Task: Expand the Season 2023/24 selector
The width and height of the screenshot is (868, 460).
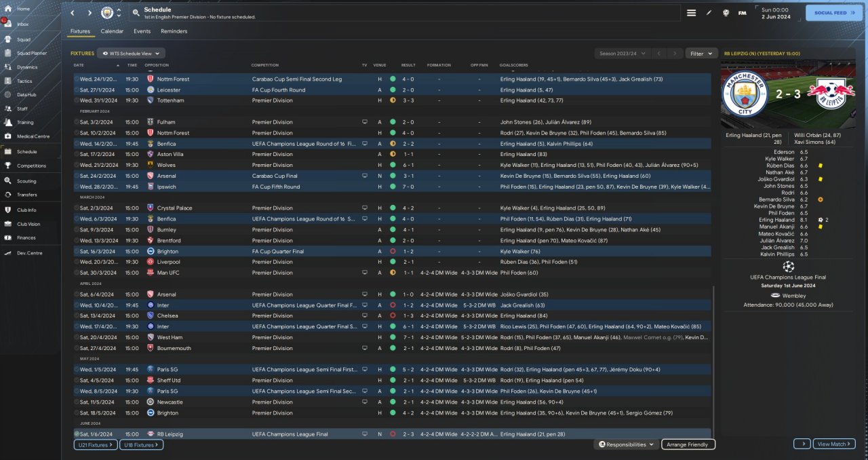Action: coord(621,53)
